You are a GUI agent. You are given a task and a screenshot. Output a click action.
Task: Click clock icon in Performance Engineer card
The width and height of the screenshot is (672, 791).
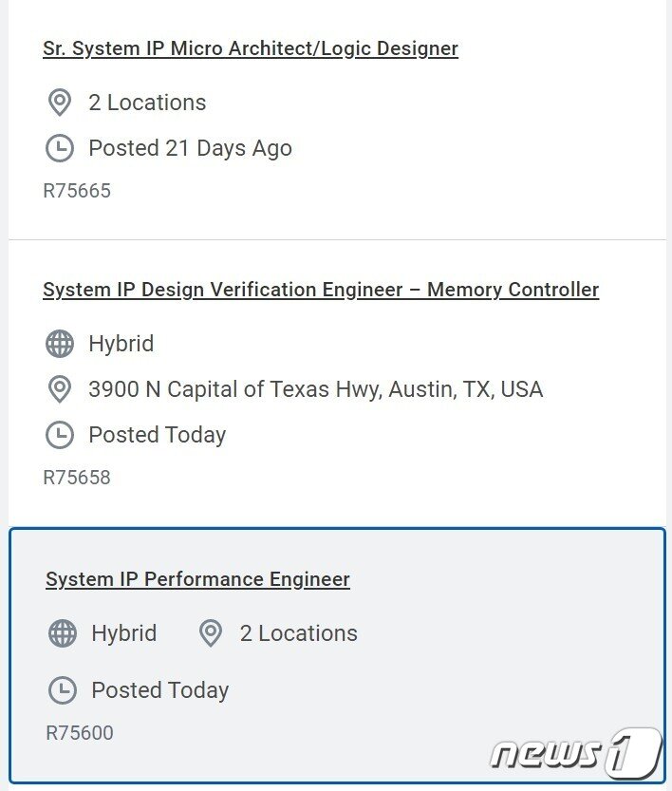63,690
